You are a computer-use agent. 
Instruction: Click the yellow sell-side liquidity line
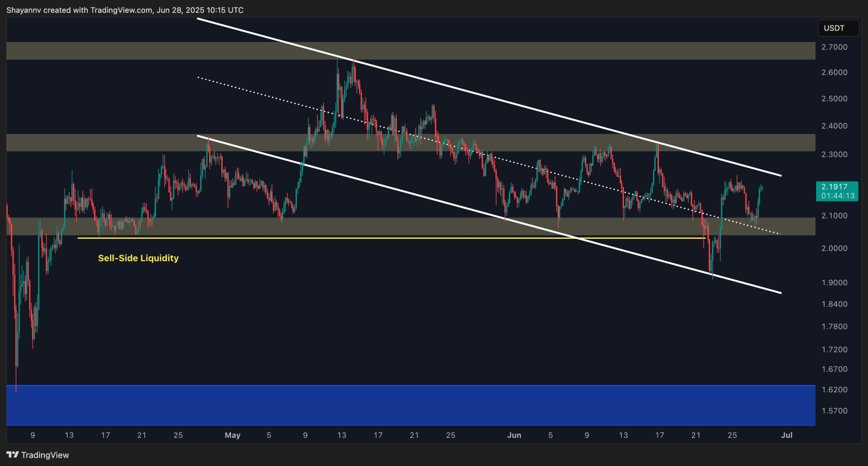(339, 238)
